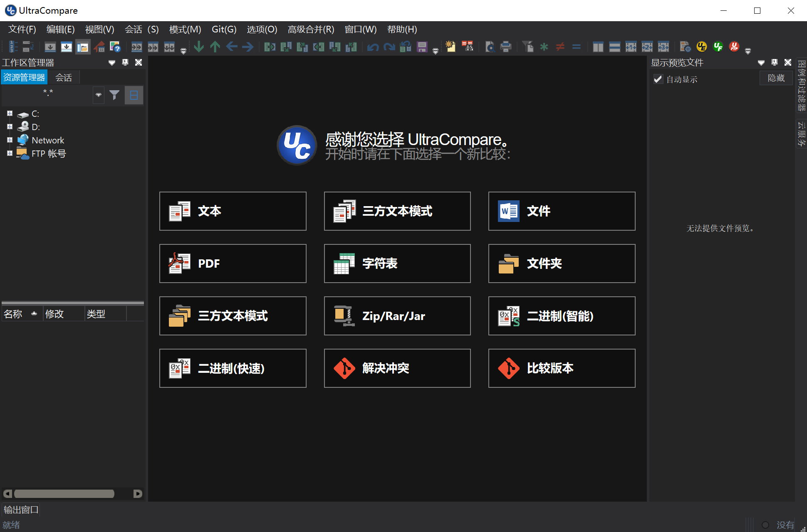Start a 字符表 comparison

(397, 264)
